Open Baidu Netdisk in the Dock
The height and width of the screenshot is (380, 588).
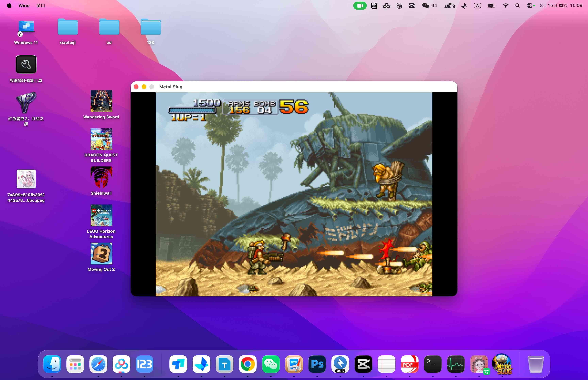point(121,364)
